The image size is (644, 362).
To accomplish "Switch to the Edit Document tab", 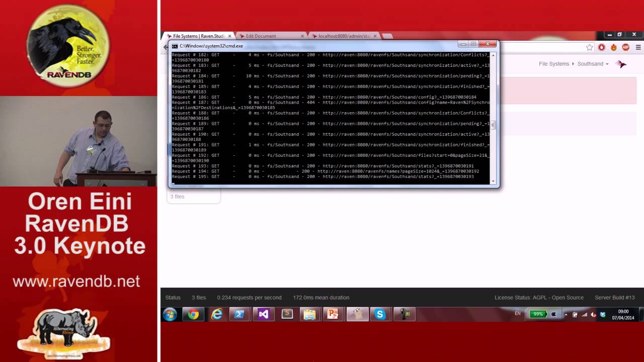I will (x=272, y=36).
